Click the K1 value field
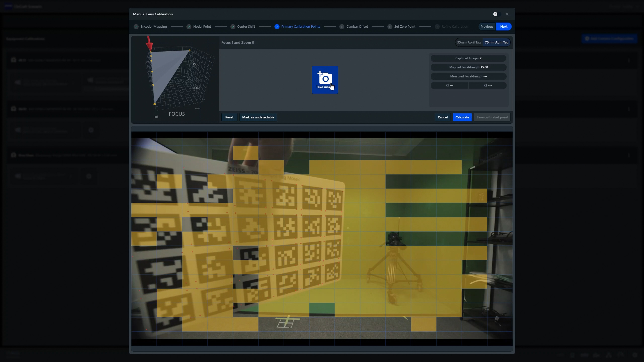The height and width of the screenshot is (362, 644). (449, 85)
